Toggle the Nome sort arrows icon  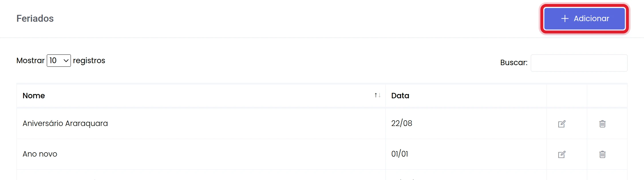pyautogui.click(x=378, y=95)
